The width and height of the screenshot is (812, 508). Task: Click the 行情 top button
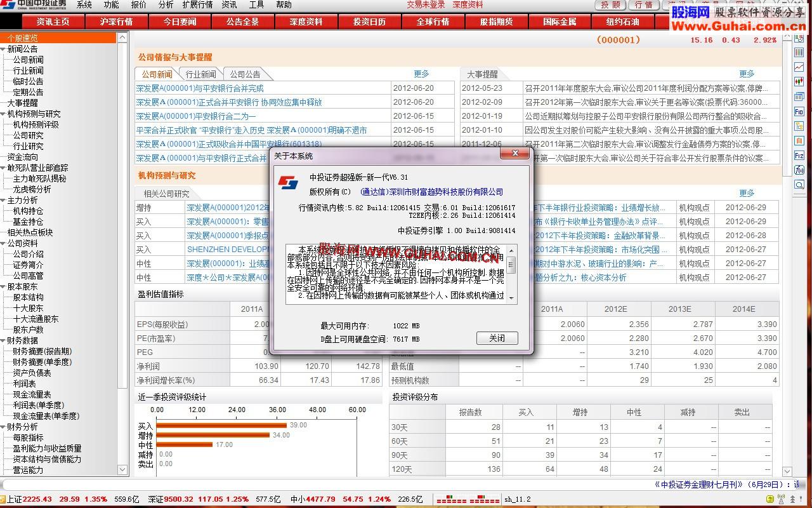coord(644,5)
